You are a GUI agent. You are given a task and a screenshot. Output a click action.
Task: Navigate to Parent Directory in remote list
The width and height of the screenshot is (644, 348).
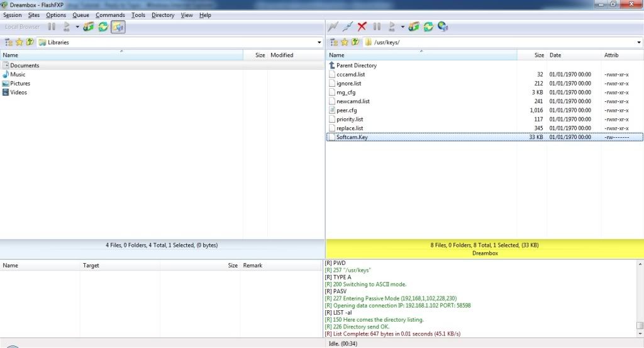click(356, 65)
